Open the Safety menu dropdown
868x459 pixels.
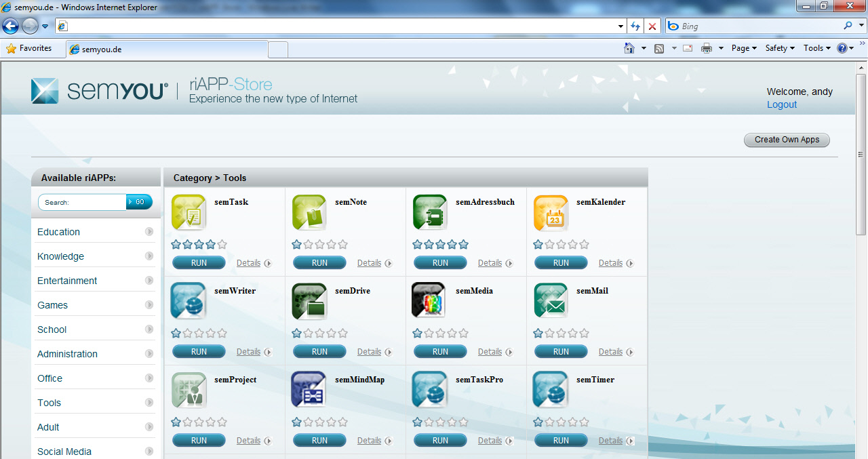click(x=780, y=48)
